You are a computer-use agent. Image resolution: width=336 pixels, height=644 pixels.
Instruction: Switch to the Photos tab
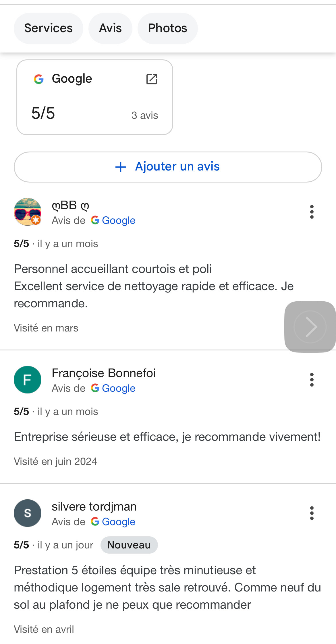[167, 28]
